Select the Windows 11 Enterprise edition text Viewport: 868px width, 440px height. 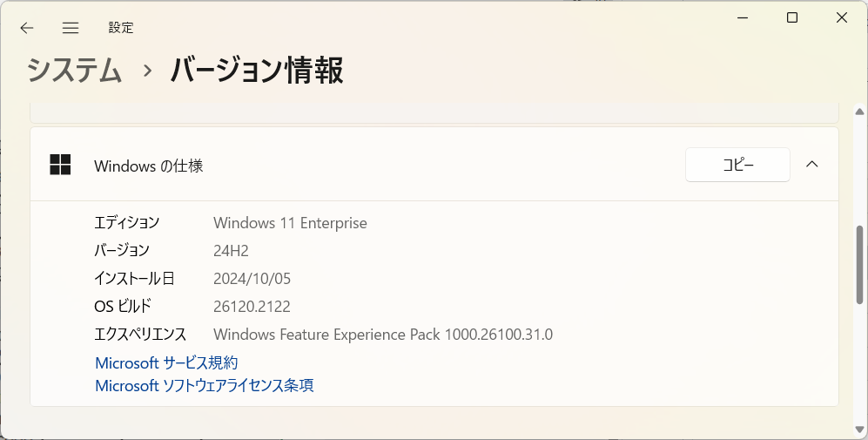point(290,223)
